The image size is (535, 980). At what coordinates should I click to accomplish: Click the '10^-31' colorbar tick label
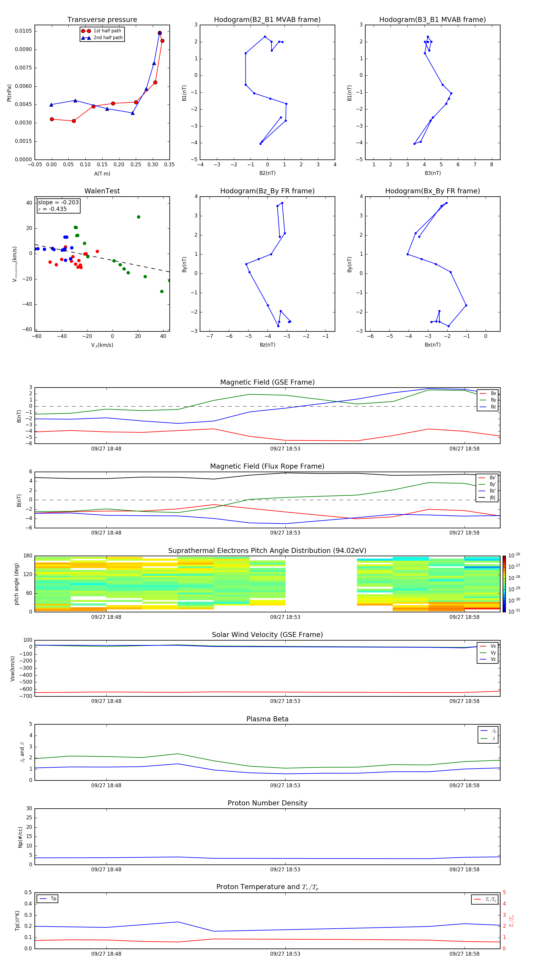[514, 611]
